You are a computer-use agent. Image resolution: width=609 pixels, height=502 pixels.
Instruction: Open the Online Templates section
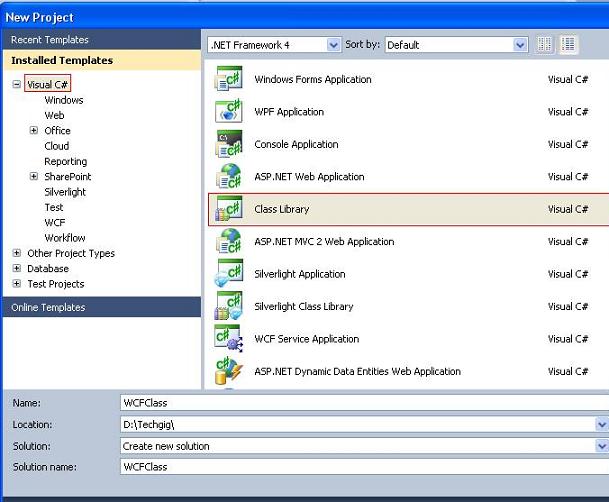pyautogui.click(x=102, y=307)
